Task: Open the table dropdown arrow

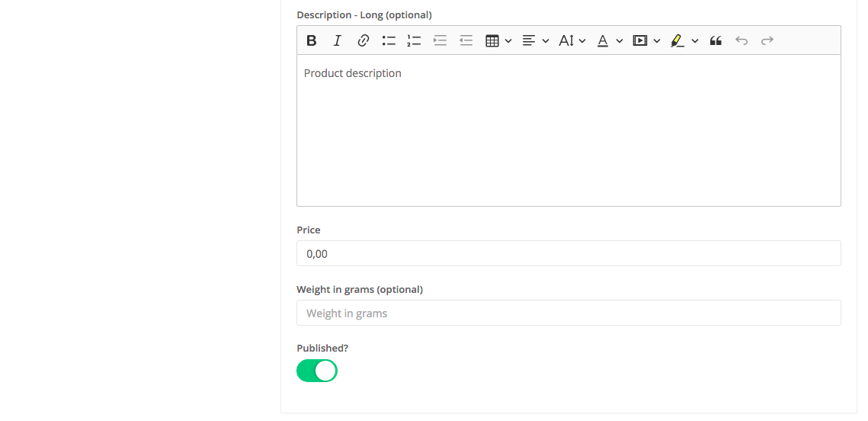Action: click(508, 41)
